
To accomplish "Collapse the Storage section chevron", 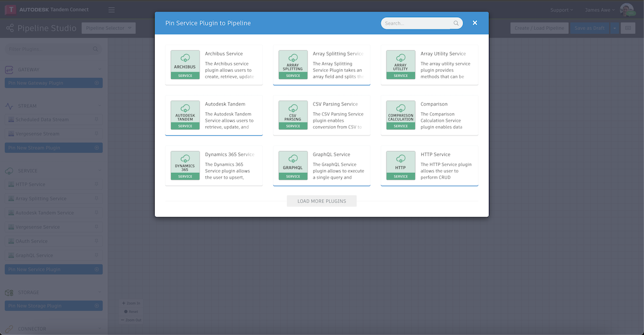I will click(100, 293).
